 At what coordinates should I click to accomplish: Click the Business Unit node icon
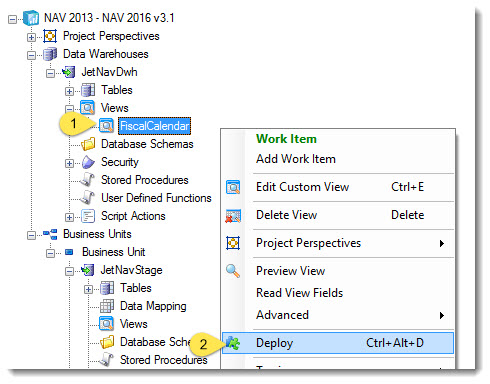pyautogui.click(x=69, y=252)
